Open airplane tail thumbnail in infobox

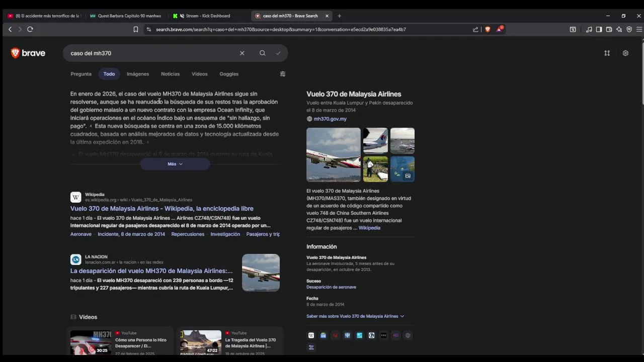click(x=375, y=140)
